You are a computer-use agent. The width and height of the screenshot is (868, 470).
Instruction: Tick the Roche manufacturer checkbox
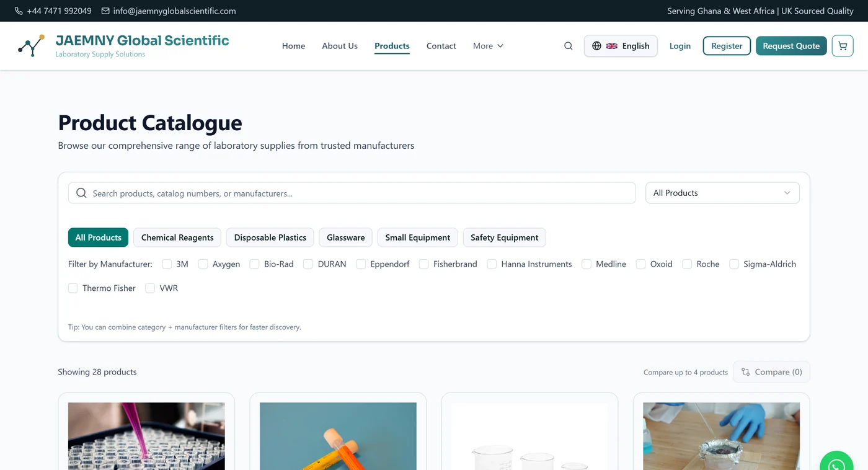[687, 264]
